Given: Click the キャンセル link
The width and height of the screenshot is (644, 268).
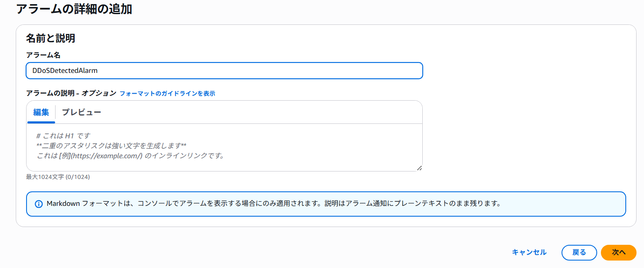Looking at the screenshot, I should click(529, 252).
